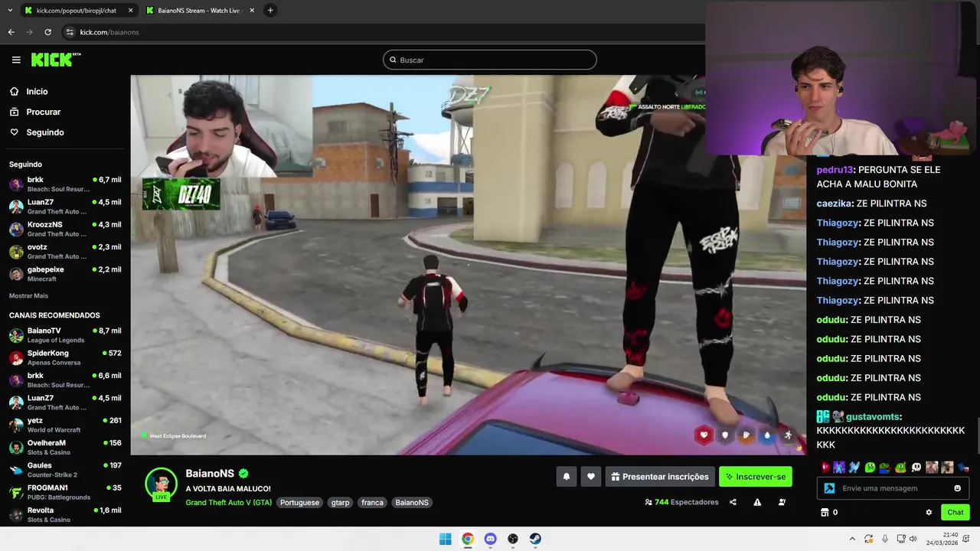Click the Kick logo
Image resolution: width=980 pixels, height=551 pixels.
pos(56,60)
